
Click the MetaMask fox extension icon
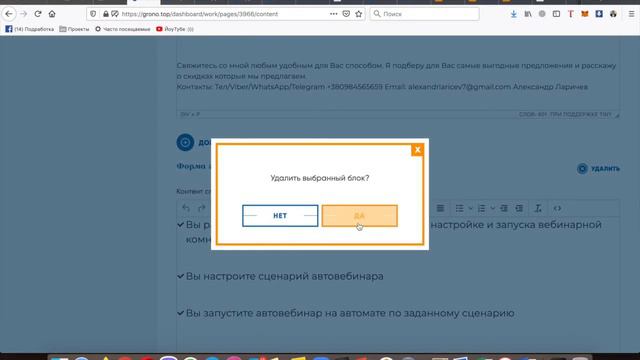585,14
